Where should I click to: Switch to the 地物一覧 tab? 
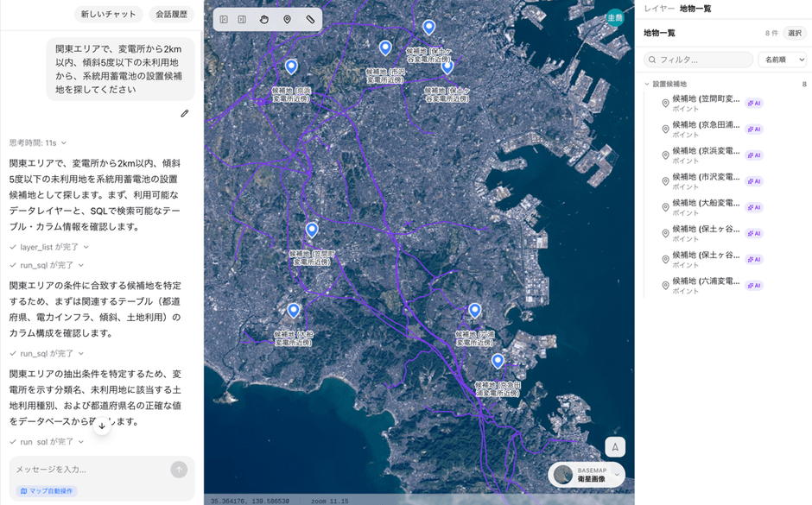tap(695, 9)
